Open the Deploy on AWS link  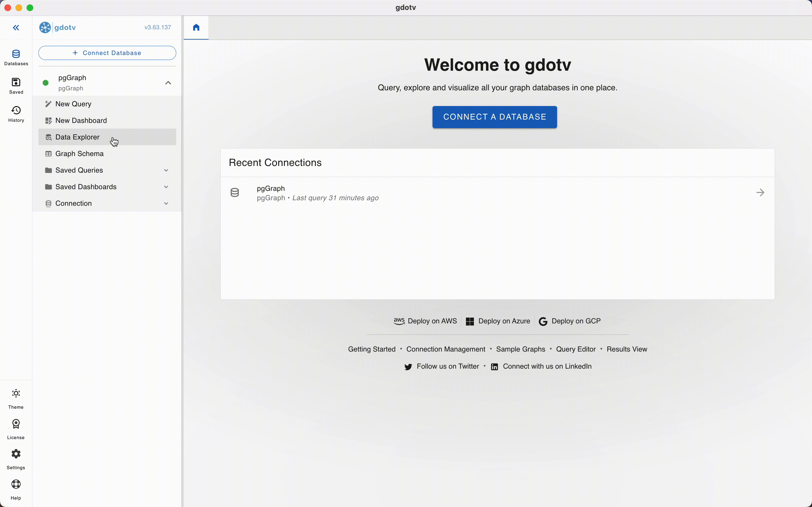click(425, 321)
